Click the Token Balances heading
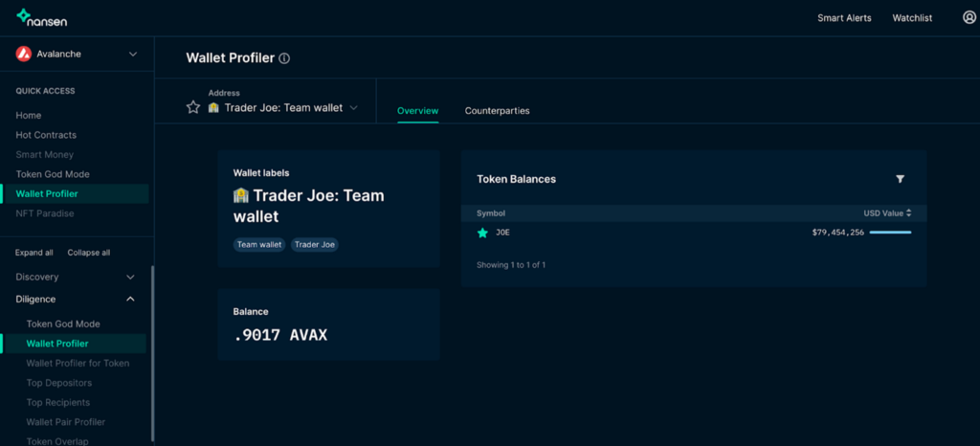This screenshot has height=446, width=980. coord(516,179)
